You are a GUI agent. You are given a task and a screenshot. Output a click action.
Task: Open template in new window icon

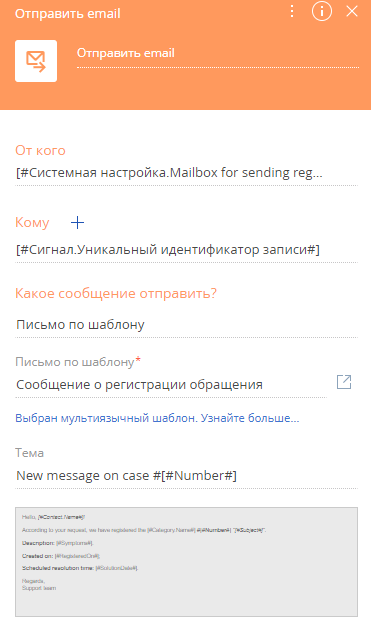(344, 382)
